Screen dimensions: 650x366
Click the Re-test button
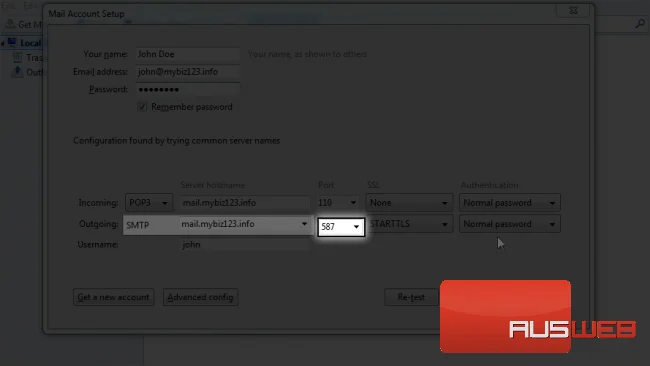click(x=411, y=297)
